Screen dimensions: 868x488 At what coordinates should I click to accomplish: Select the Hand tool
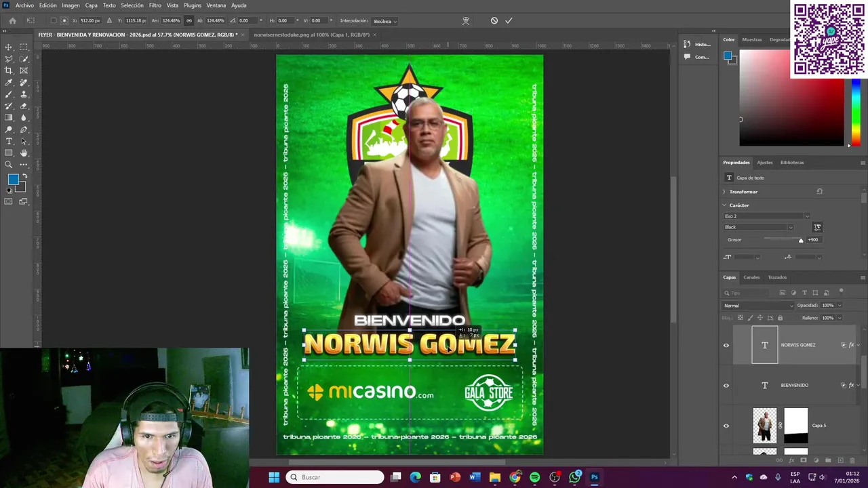pyautogui.click(x=24, y=153)
